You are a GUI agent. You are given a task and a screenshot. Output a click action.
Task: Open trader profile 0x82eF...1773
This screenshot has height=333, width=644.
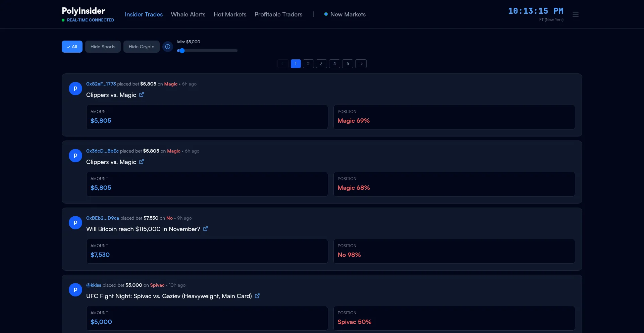101,84
